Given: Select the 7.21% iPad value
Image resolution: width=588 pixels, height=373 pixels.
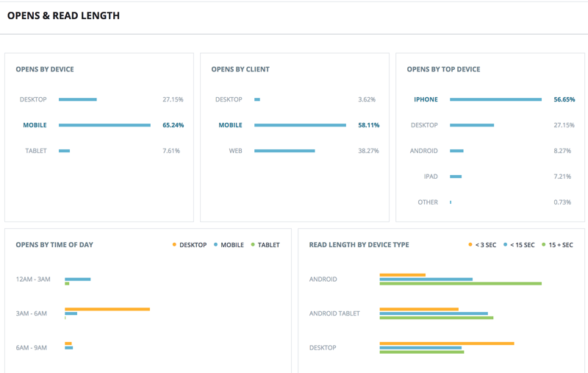Looking at the screenshot, I should [562, 177].
